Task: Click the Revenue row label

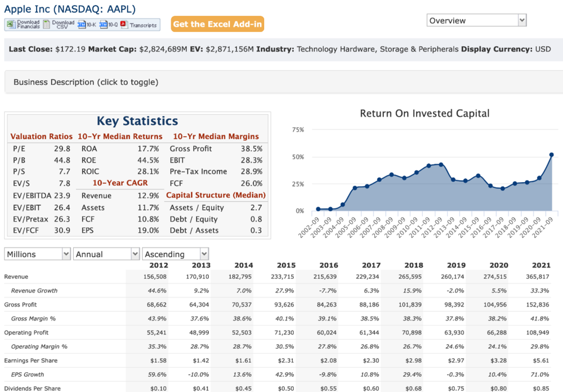Action: coord(16,277)
